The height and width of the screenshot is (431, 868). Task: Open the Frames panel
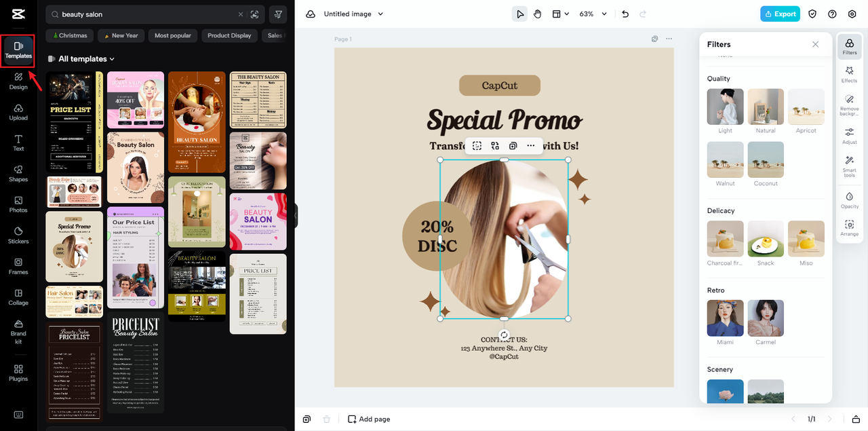click(18, 266)
